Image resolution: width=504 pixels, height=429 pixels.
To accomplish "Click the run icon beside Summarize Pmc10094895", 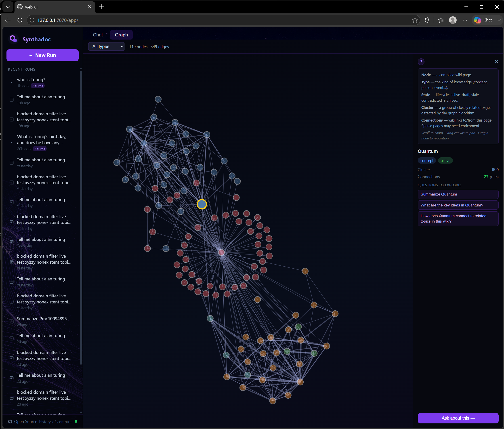I will click(x=11, y=322).
